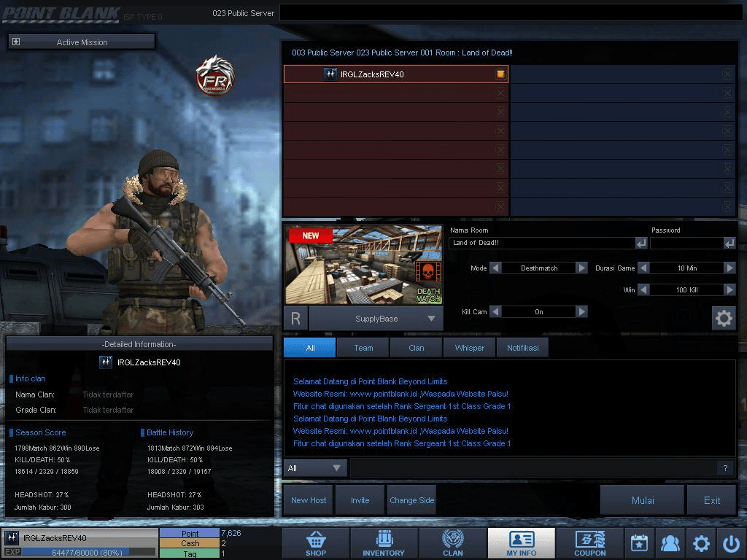The image size is (747, 560).
Task: Increase the Win kill limit
Action: (x=729, y=289)
